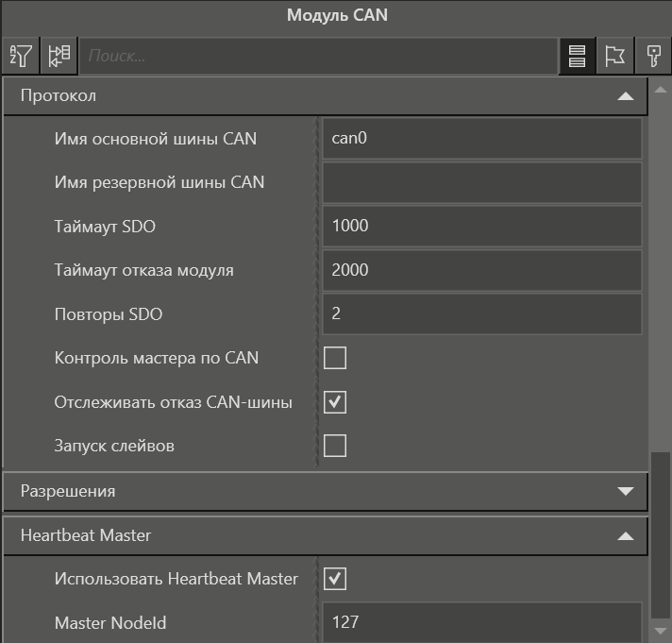672x643 pixels.
Task: Click the Запуск слейвов label
Action: tap(114, 446)
